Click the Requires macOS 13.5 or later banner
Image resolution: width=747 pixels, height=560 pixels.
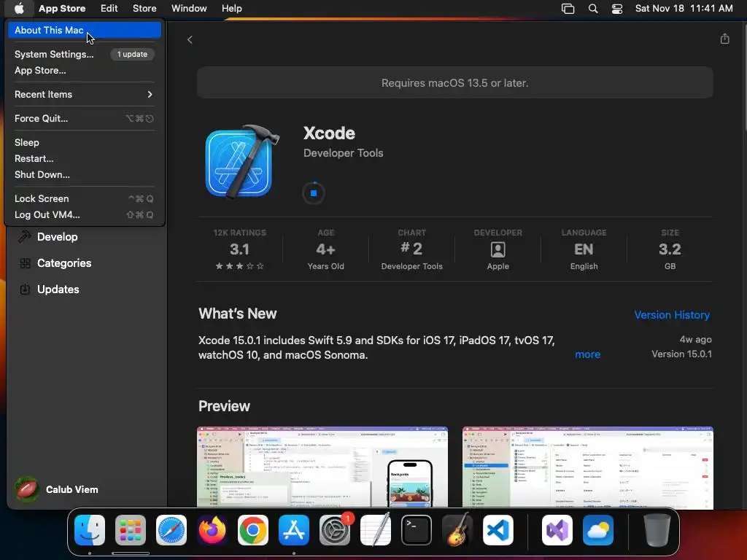[455, 83]
